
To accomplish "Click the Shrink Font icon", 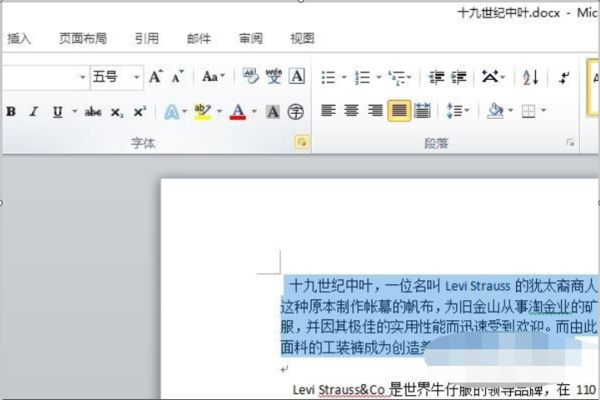I will pyautogui.click(x=177, y=77).
